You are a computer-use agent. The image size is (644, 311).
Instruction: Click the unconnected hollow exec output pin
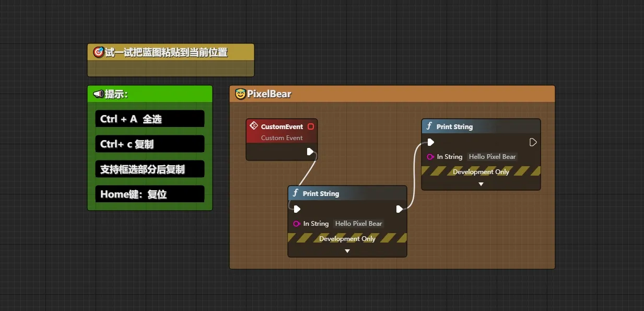533,142
